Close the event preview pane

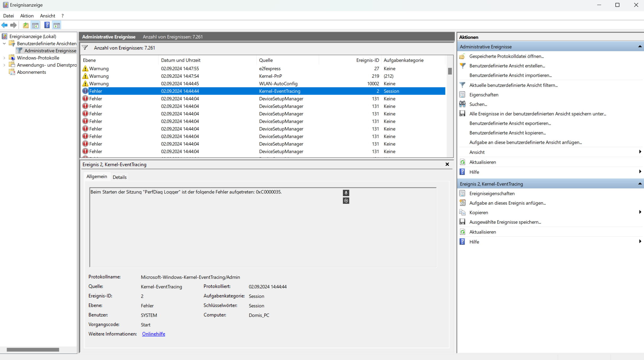447,164
